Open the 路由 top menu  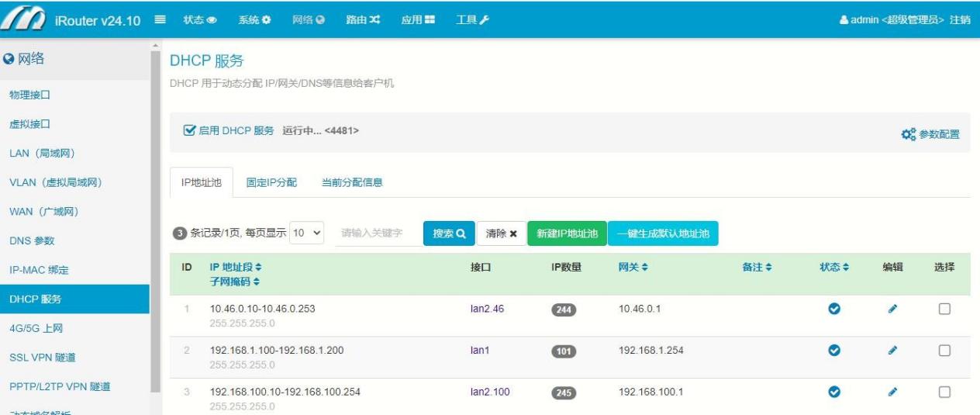[362, 19]
